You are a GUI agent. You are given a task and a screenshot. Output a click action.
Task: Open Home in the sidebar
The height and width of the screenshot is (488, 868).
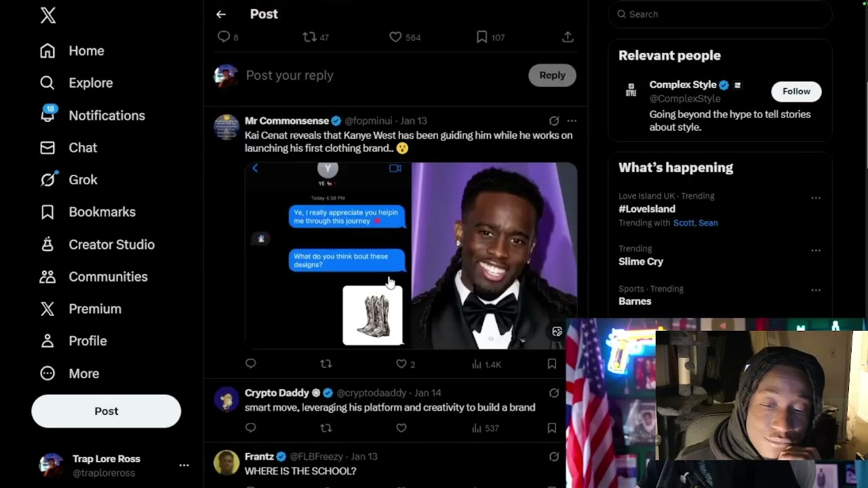(72, 51)
